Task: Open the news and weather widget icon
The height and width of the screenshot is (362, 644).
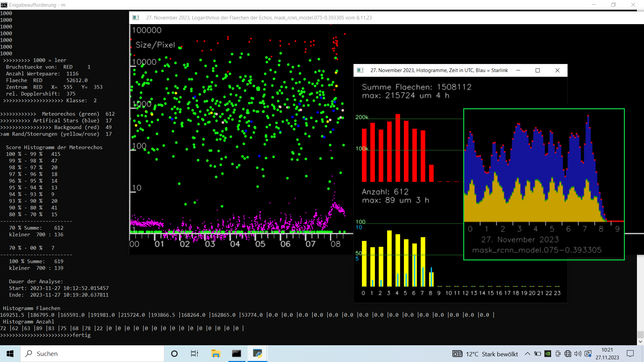Action: [x=458, y=354]
